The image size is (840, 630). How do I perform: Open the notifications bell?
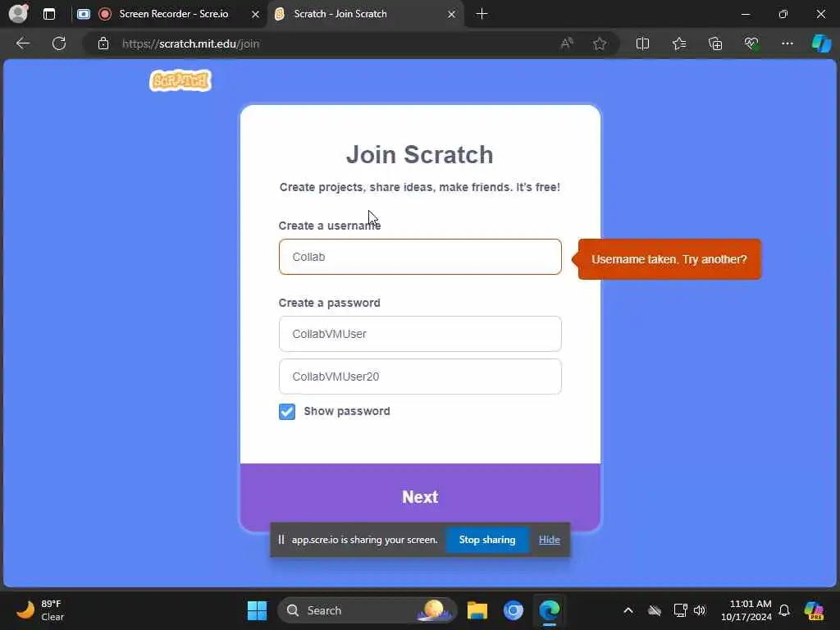(784, 610)
